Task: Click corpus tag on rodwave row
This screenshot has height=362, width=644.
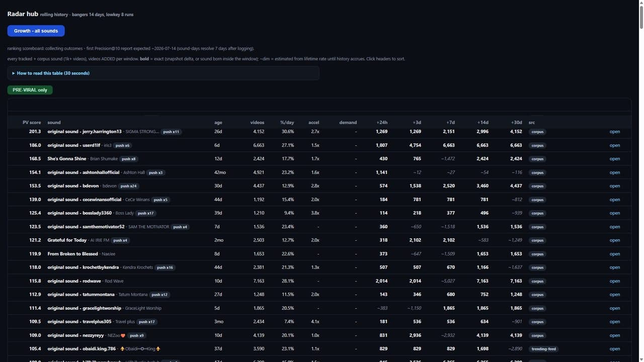Action: (x=537, y=281)
